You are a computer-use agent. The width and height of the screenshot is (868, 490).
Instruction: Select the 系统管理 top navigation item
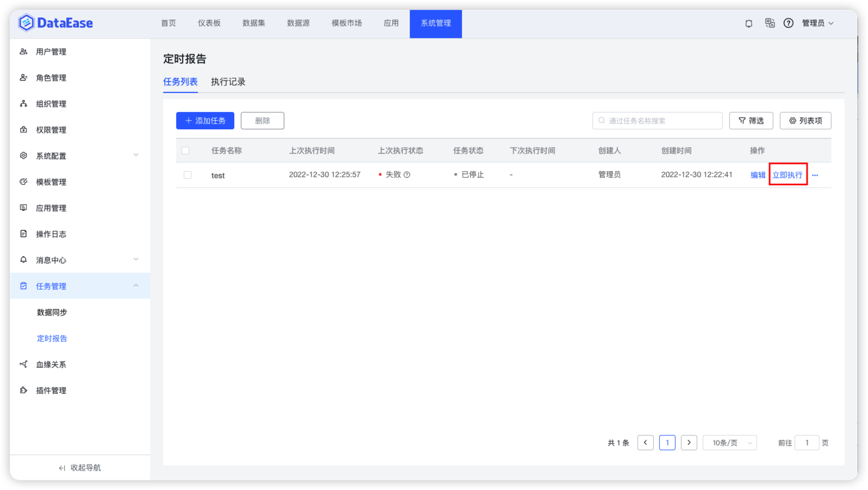pos(436,23)
